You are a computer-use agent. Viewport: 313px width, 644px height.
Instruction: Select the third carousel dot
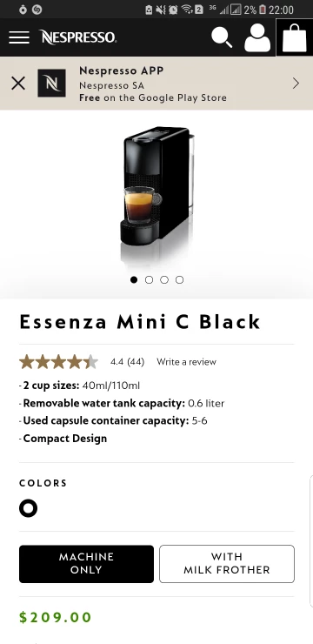[x=164, y=279]
